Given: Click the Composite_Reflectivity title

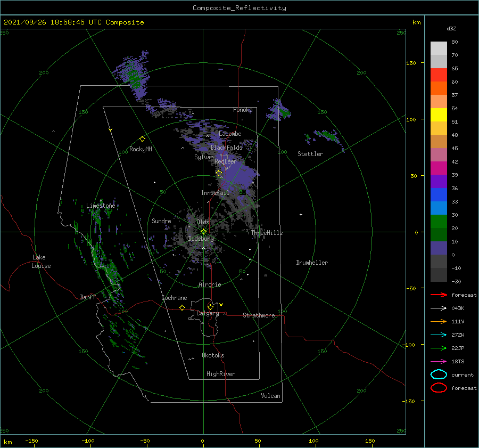Looking at the screenshot, I should (240, 8).
